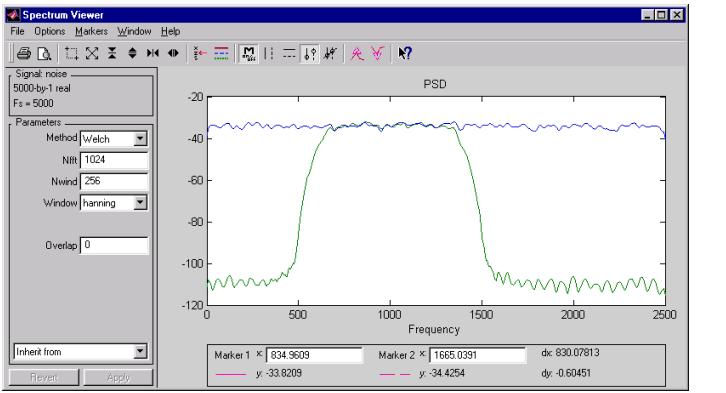Click the Valleys marker icon
726x393 pixels.
point(377,54)
